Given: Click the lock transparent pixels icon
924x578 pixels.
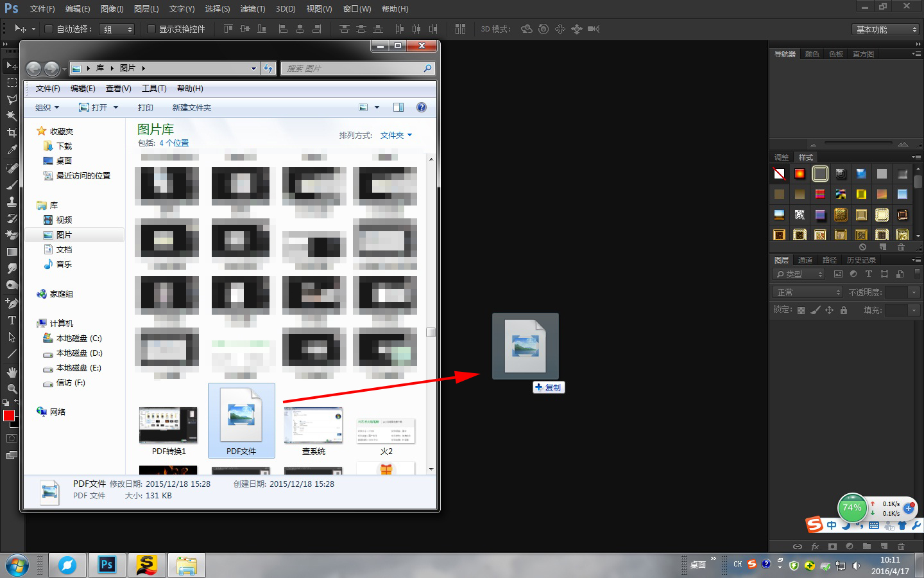Looking at the screenshot, I should tap(801, 310).
